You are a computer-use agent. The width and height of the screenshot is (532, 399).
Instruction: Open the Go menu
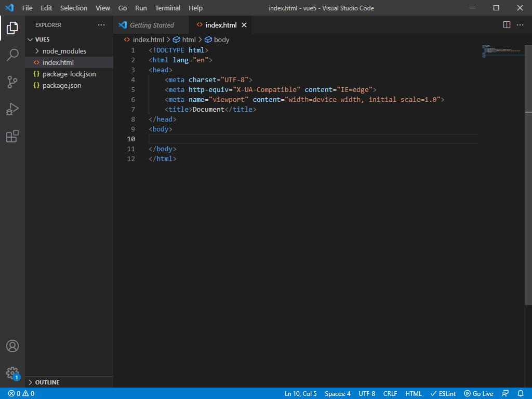pos(123,8)
